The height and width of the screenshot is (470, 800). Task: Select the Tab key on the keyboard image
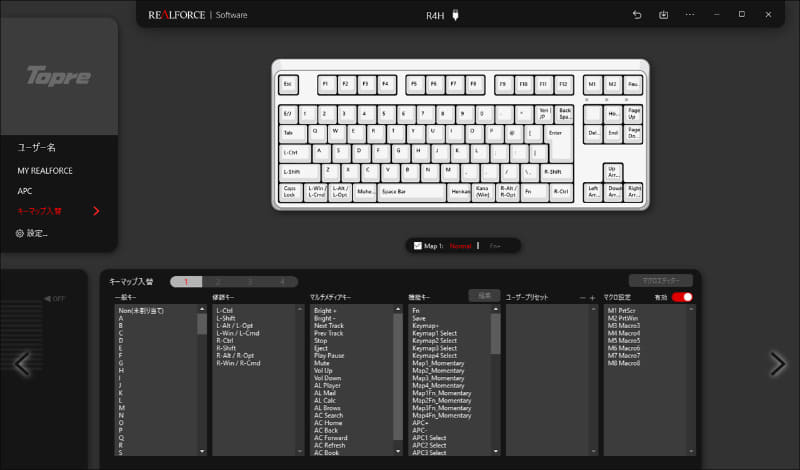click(x=293, y=133)
